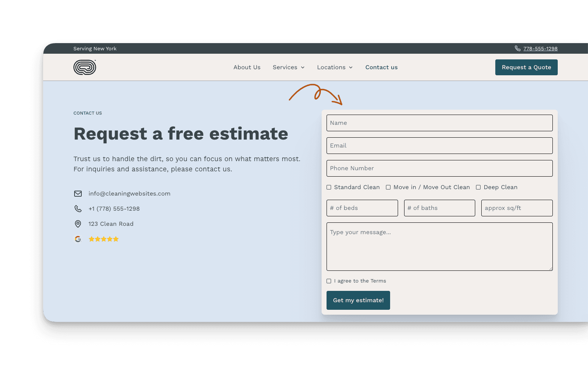Check the Standard Clean checkbox
This screenshot has width=588, height=365.
[x=329, y=187]
